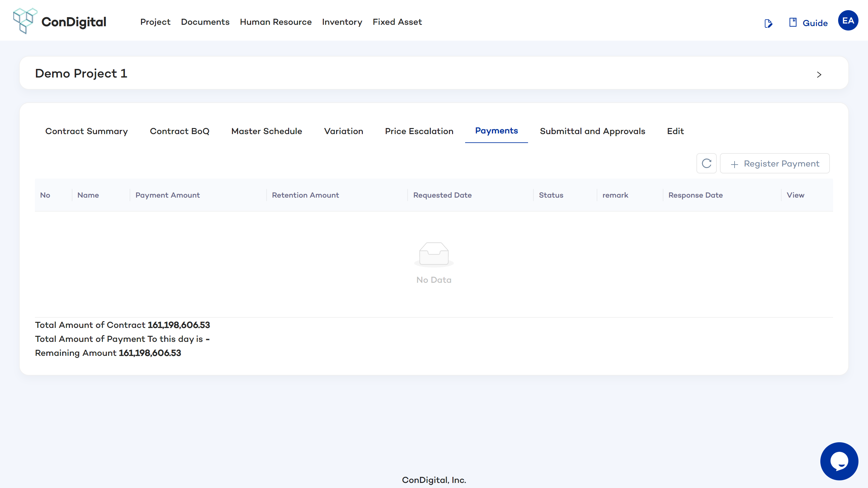
Task: Go to the Contract Summary tab
Action: [x=87, y=131]
